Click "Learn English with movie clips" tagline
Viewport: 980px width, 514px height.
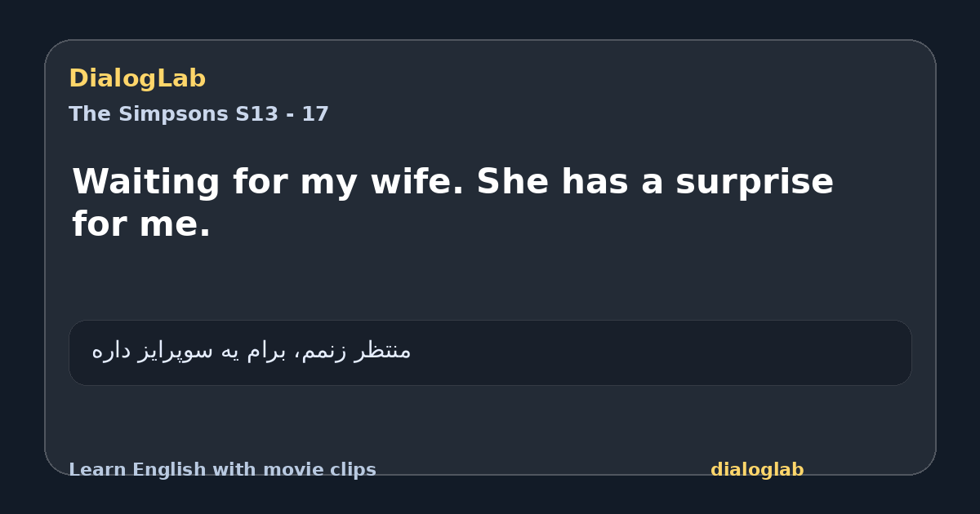click(x=222, y=470)
